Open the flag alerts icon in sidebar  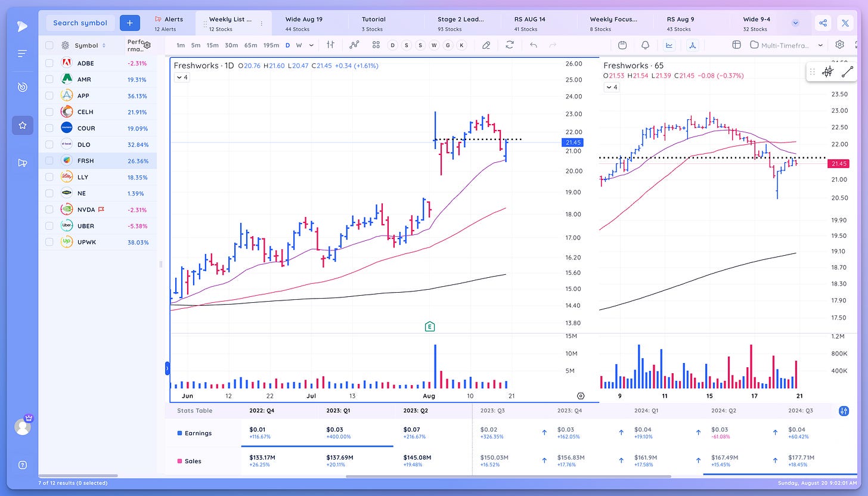pos(23,163)
